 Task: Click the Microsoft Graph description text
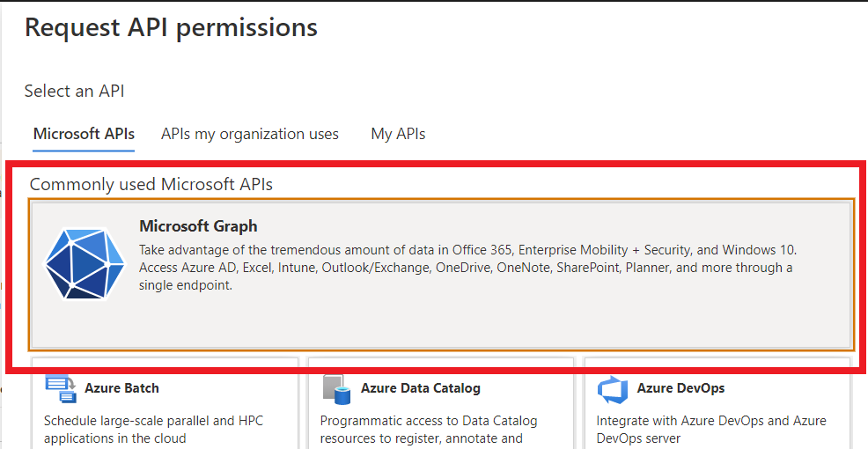467,268
